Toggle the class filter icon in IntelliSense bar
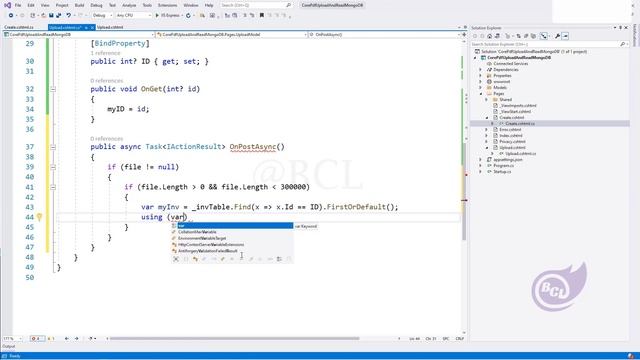 coord(195,259)
